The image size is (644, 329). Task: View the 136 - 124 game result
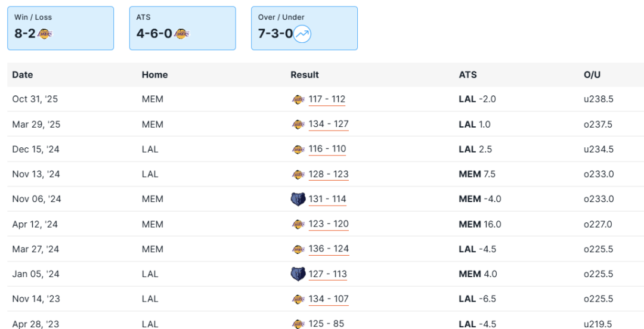329,249
